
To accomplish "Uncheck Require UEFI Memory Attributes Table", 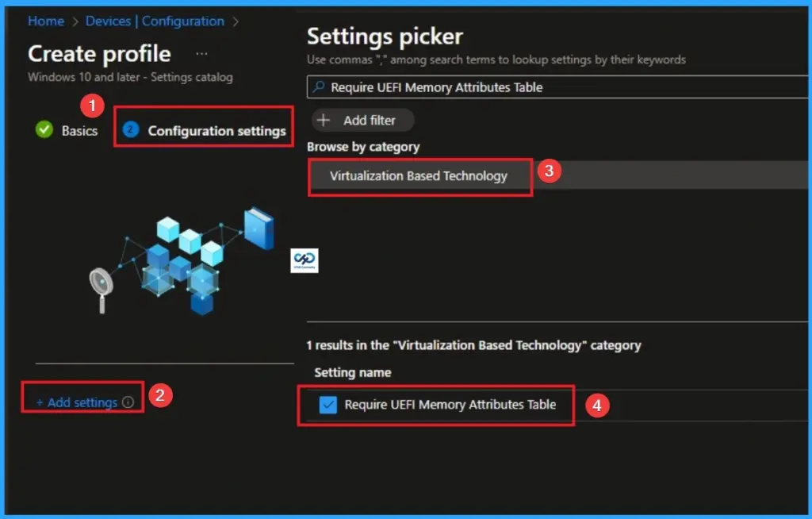I will point(327,405).
